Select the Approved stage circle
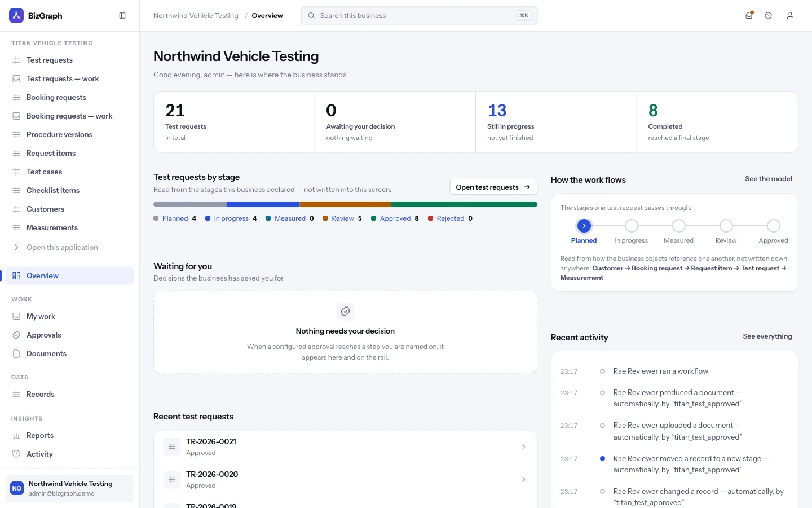The width and height of the screenshot is (812, 508). click(774, 226)
